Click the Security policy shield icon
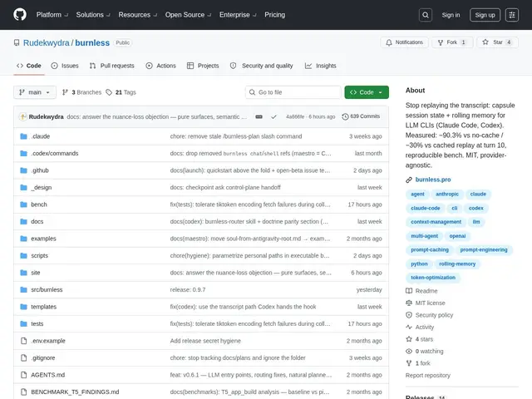Viewport: 532px width, 399px height. 409,315
